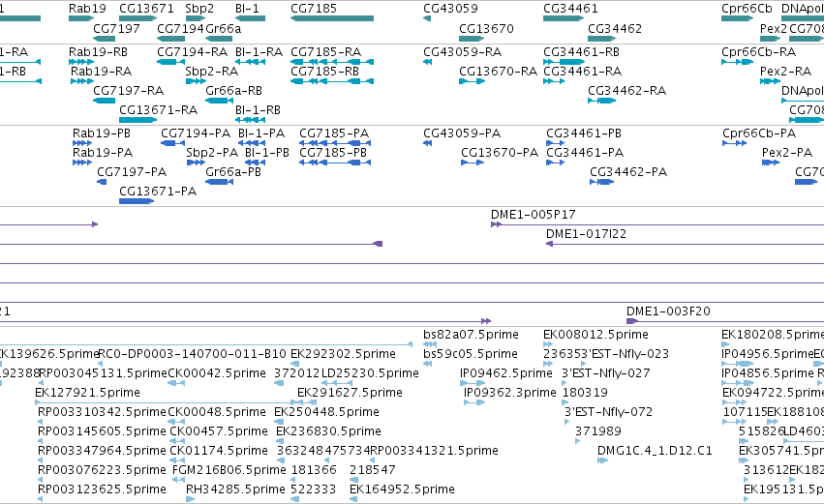Select EST bs59c05.5prime
This screenshot has width=824, height=504.
click(471, 353)
